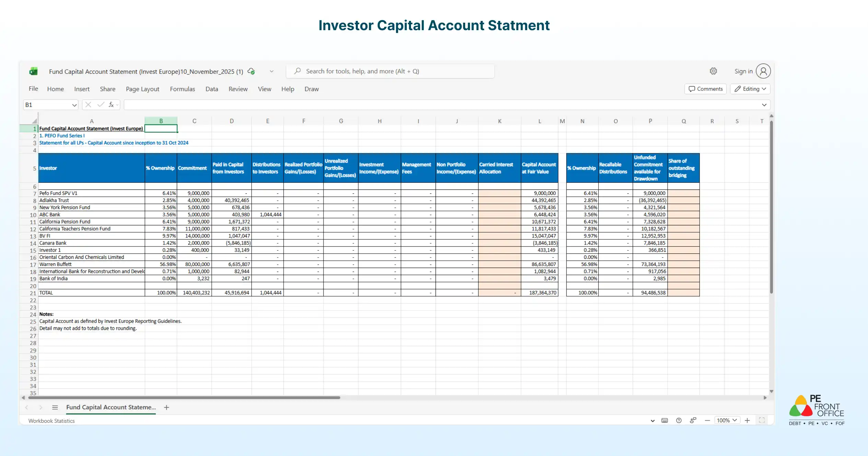The height and width of the screenshot is (456, 868).
Task: Click the next sheet arrow
Action: (40, 407)
